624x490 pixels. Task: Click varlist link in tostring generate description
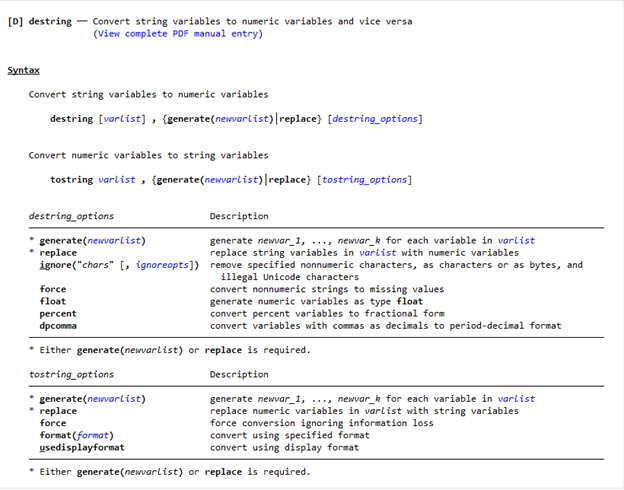(516, 399)
